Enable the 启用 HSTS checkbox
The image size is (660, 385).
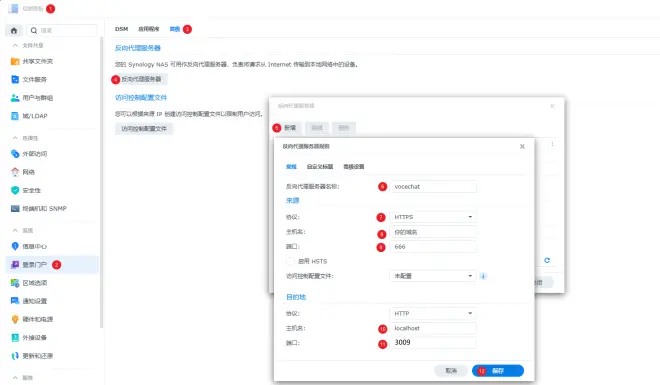(x=290, y=261)
